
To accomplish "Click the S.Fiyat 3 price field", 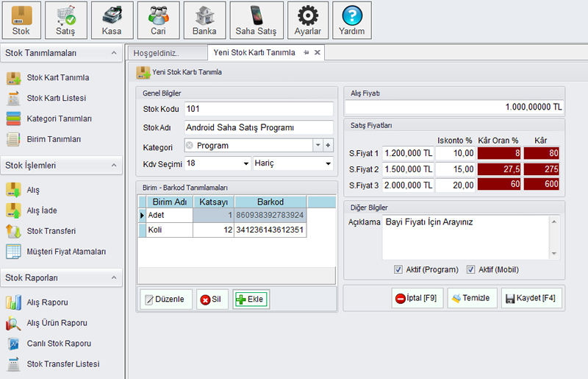I will coord(408,185).
